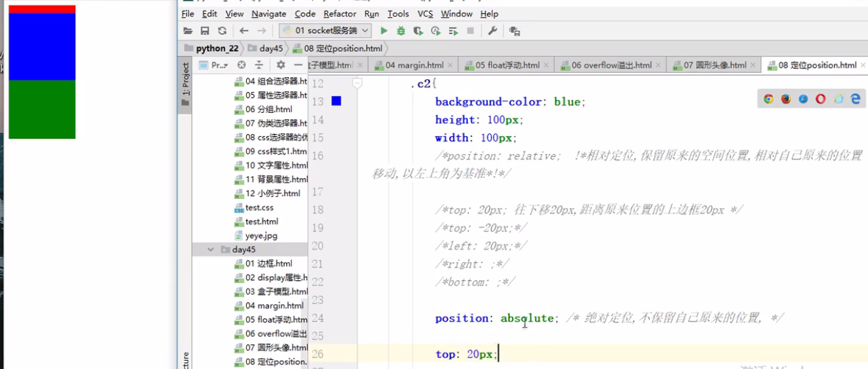
Task: Click the profiler run icon
Action: pyautogui.click(x=435, y=31)
